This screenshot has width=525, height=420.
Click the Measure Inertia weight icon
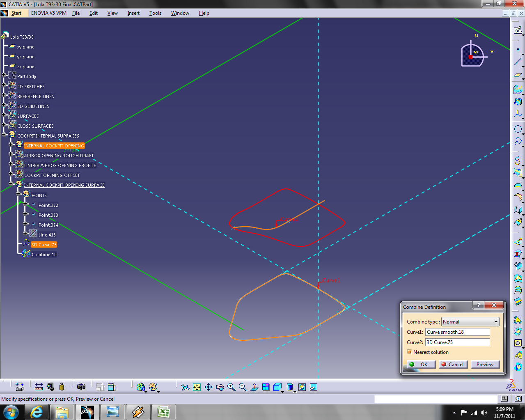coord(62,387)
